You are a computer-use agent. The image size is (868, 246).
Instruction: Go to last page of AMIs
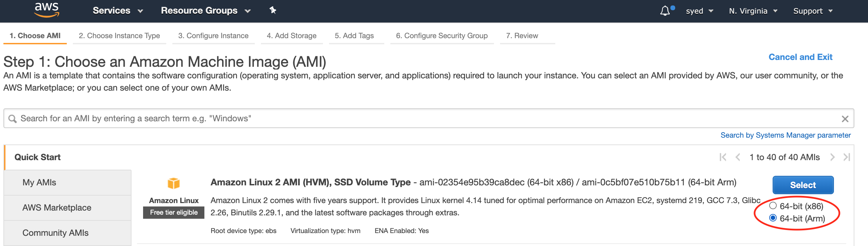pyautogui.click(x=847, y=157)
